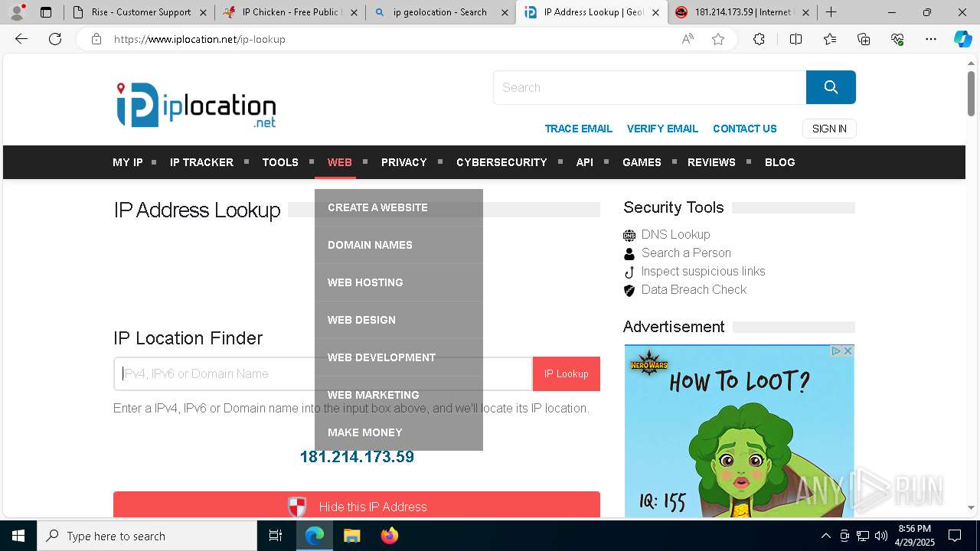Switch to the 181.214.173.59 Internet tab

tap(733, 12)
